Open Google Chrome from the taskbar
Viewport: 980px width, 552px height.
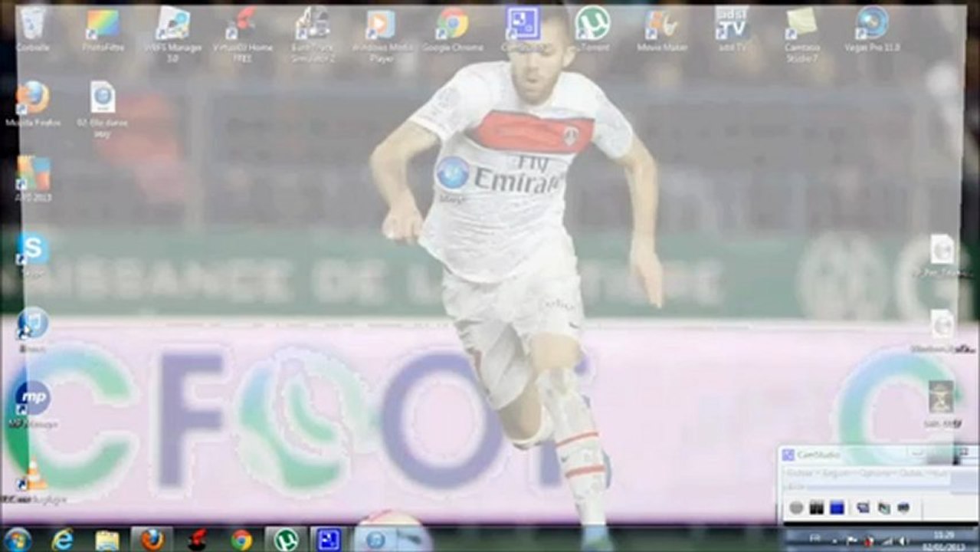(241, 539)
